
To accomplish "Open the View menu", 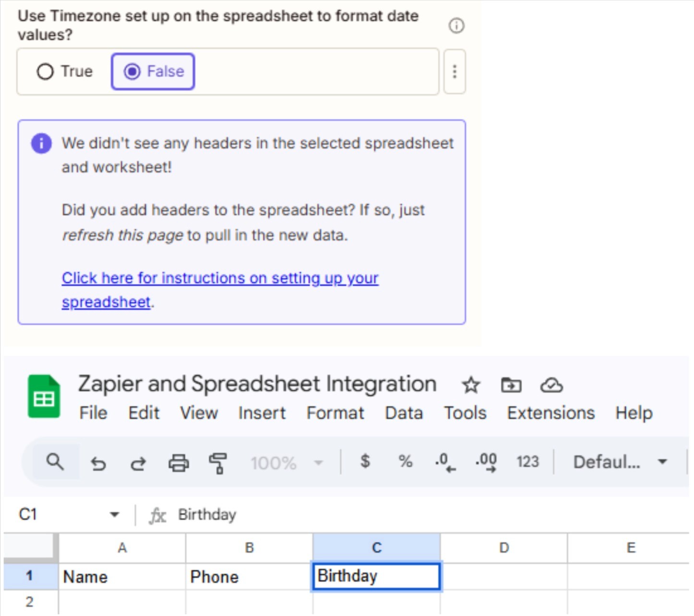I will [199, 413].
